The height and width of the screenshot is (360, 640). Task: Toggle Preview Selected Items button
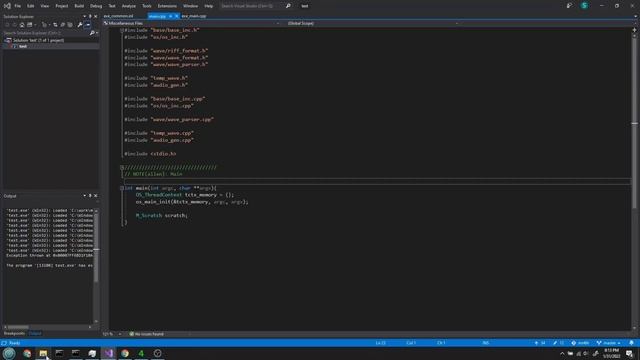point(88,25)
